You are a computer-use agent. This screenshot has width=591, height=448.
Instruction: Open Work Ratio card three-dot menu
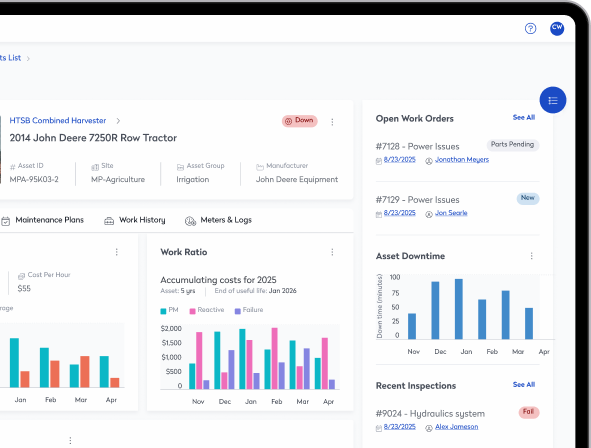tap(332, 252)
